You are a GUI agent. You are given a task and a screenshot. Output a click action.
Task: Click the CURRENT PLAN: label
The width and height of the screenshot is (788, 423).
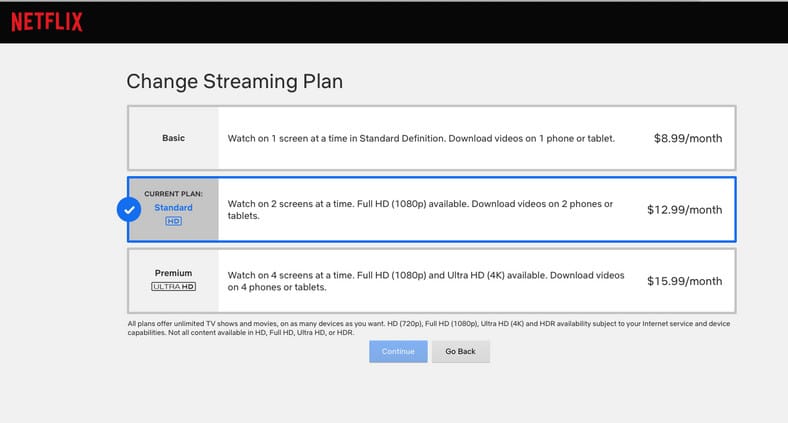[173, 194]
